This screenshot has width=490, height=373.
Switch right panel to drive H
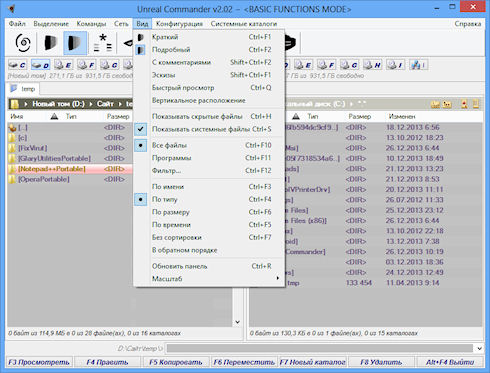point(372,65)
